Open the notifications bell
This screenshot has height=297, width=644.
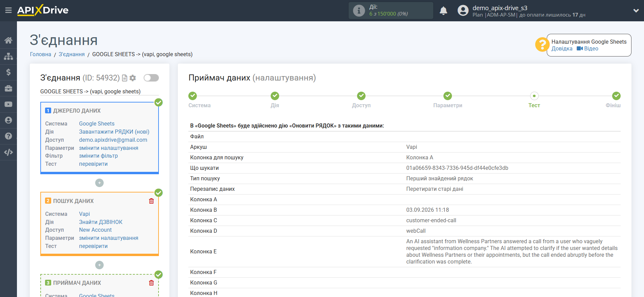click(x=443, y=11)
